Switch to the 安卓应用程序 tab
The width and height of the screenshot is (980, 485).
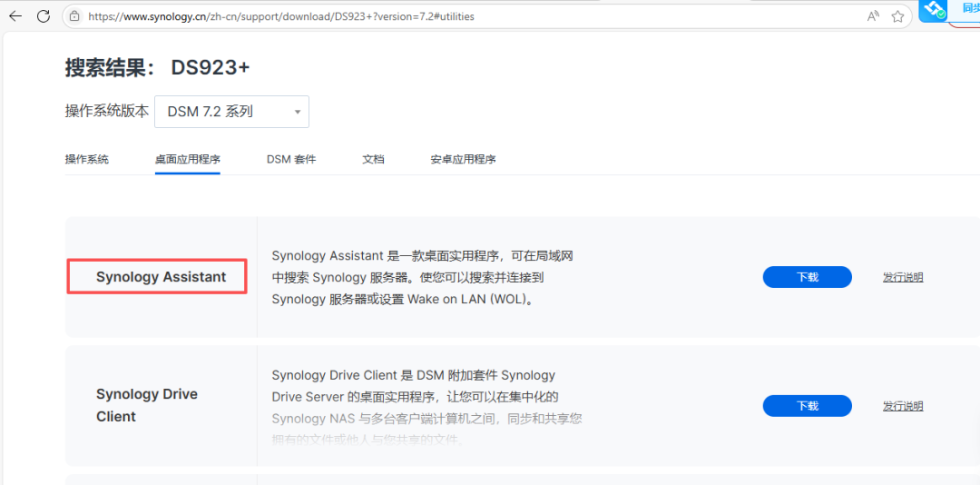(463, 159)
